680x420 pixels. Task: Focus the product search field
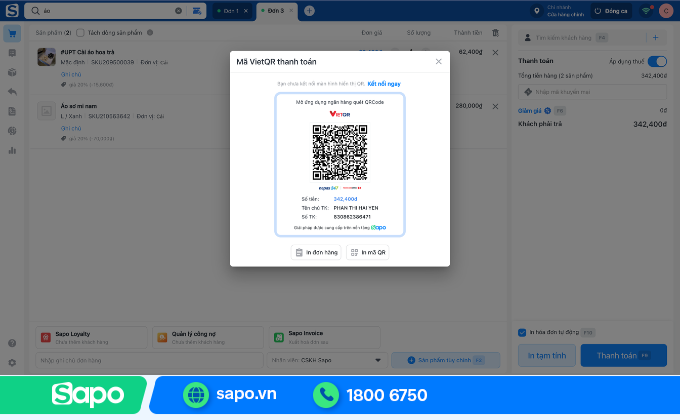(106, 11)
